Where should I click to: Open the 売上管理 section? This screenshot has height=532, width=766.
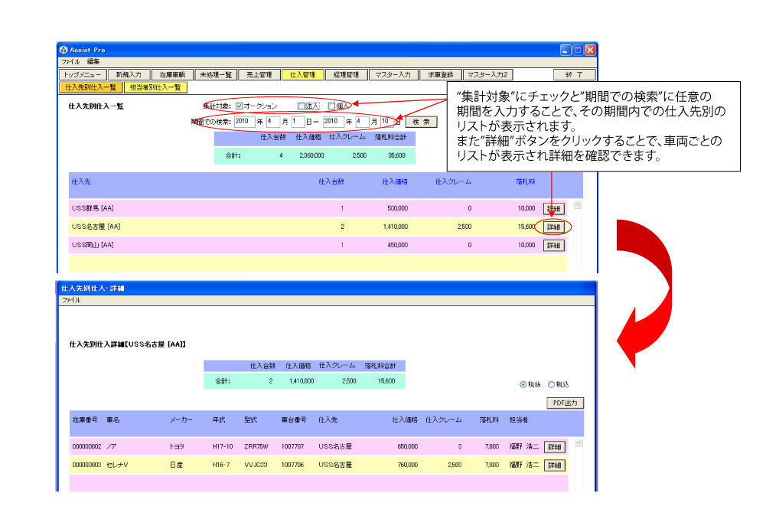[259, 75]
